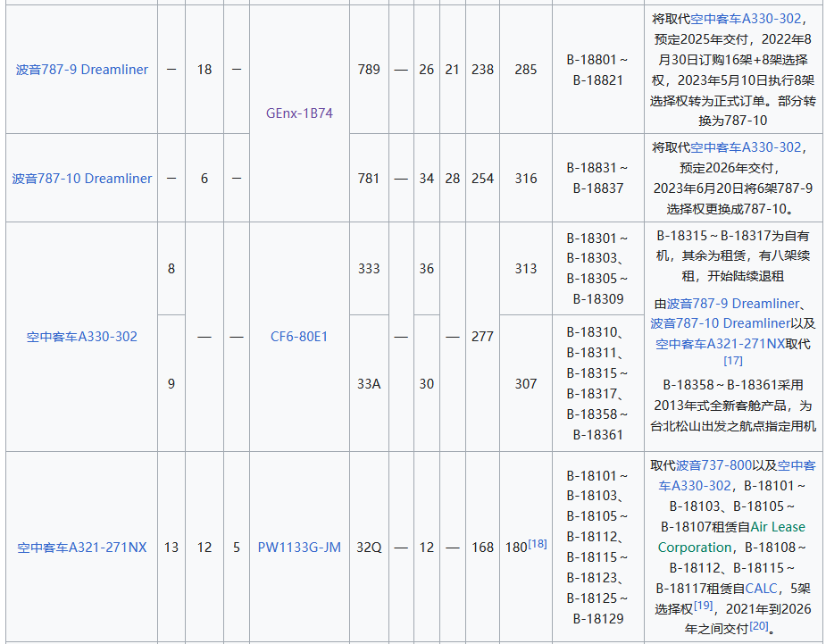The height and width of the screenshot is (644, 826).
Task: Open the CALC lessor link
Action: 761,588
